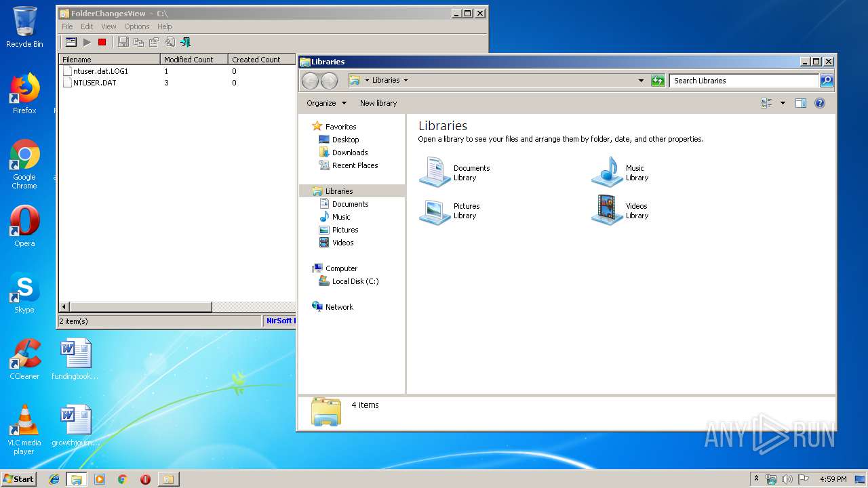Sort by the Filename column header
The height and width of the screenshot is (488, 868).
[109, 60]
